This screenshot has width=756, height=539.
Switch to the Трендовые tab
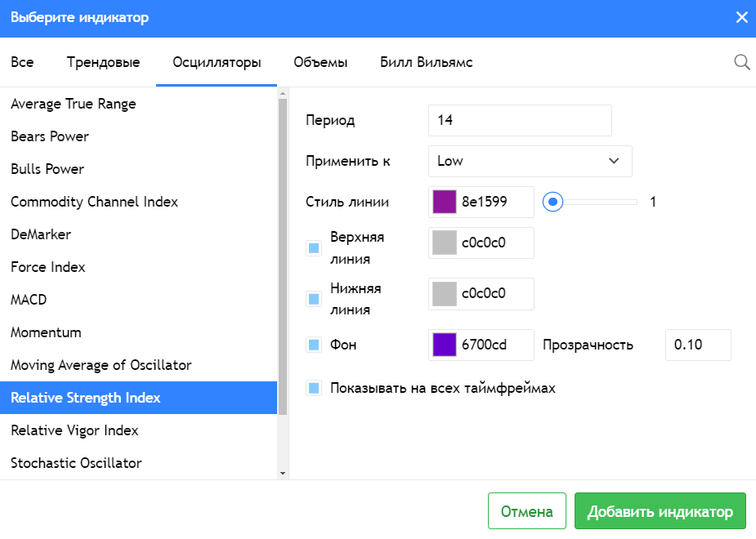point(103,62)
